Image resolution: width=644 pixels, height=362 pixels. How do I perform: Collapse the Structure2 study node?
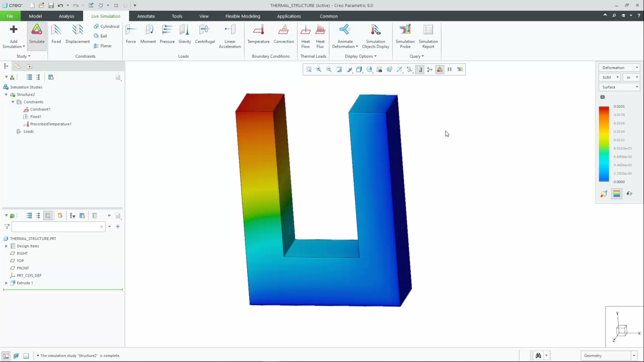[x=6, y=95]
